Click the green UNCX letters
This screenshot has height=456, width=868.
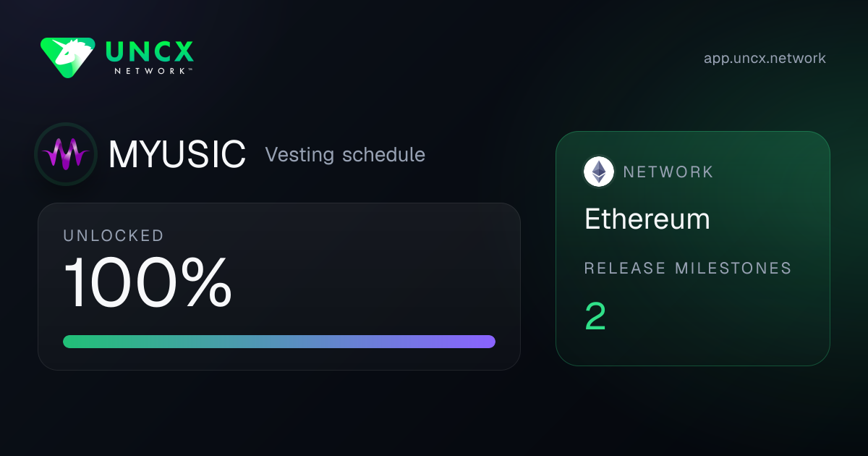pos(150,51)
